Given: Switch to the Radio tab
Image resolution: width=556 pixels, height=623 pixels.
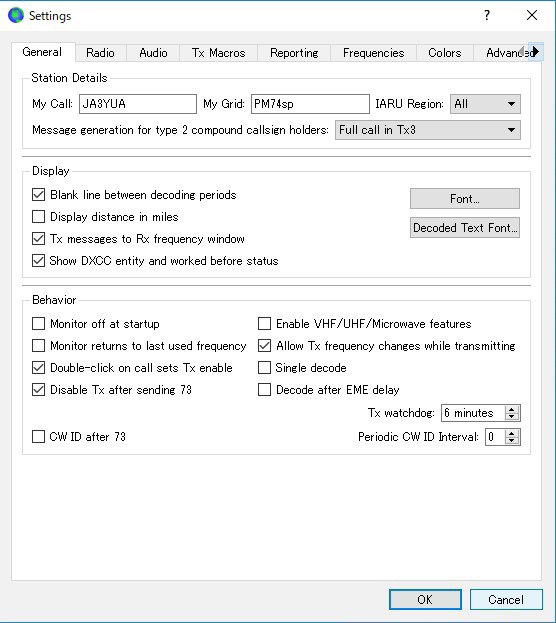Looking at the screenshot, I should coord(100,53).
